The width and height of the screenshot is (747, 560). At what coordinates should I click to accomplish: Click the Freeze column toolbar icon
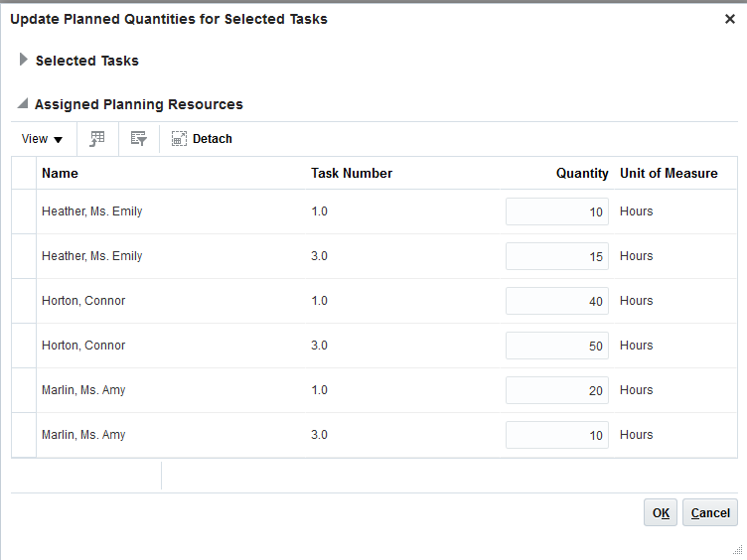(x=97, y=139)
